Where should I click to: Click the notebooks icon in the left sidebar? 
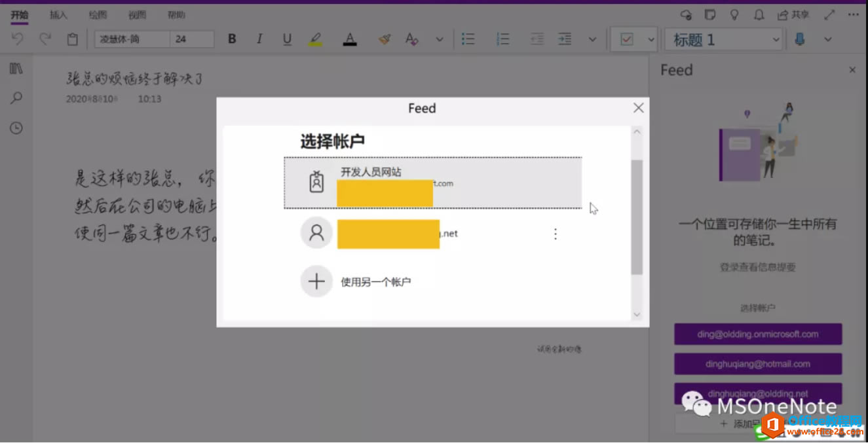coord(16,67)
